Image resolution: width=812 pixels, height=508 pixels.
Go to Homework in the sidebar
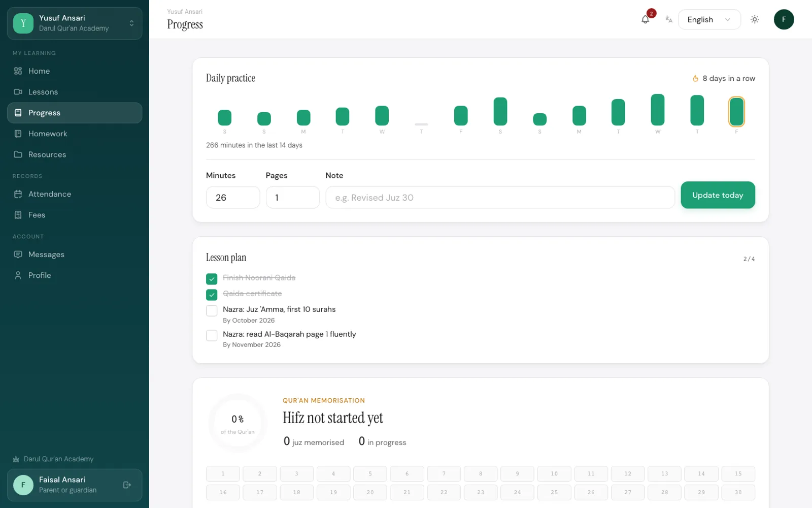click(75, 134)
